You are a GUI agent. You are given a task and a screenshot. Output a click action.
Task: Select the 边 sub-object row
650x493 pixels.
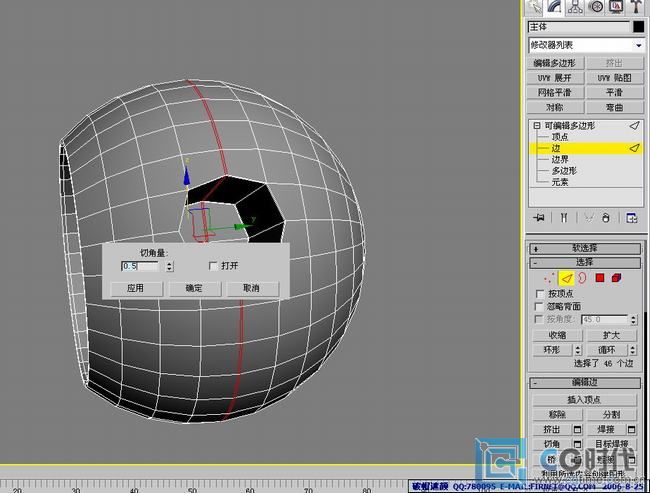coord(586,148)
